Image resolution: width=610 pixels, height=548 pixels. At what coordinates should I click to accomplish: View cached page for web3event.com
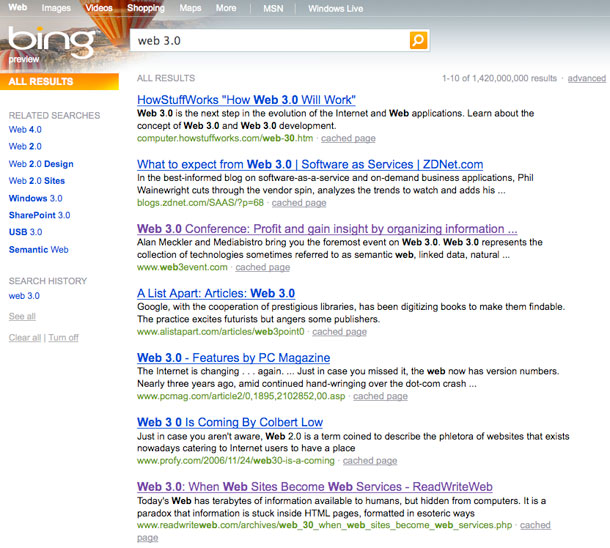click(263, 267)
